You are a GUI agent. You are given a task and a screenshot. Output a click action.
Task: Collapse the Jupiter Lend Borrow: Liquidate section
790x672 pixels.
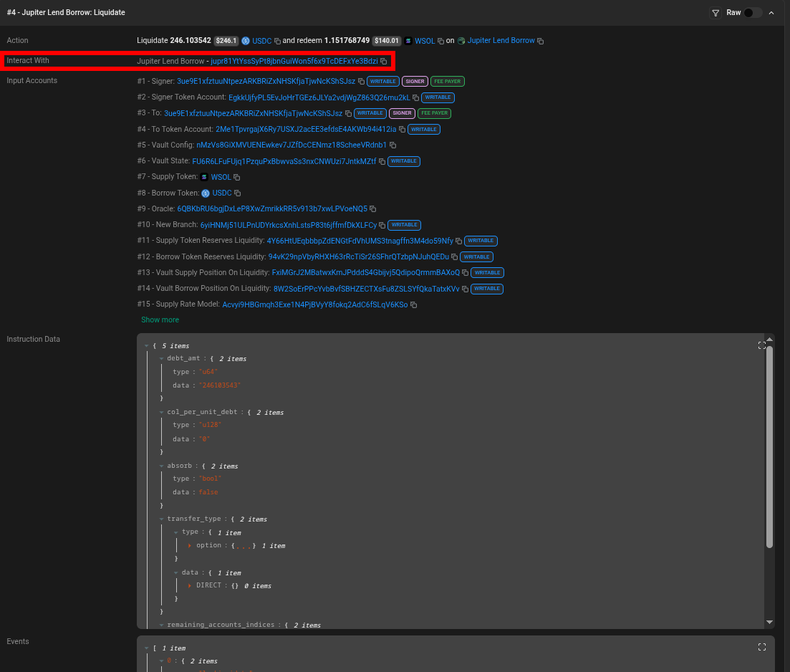point(771,13)
